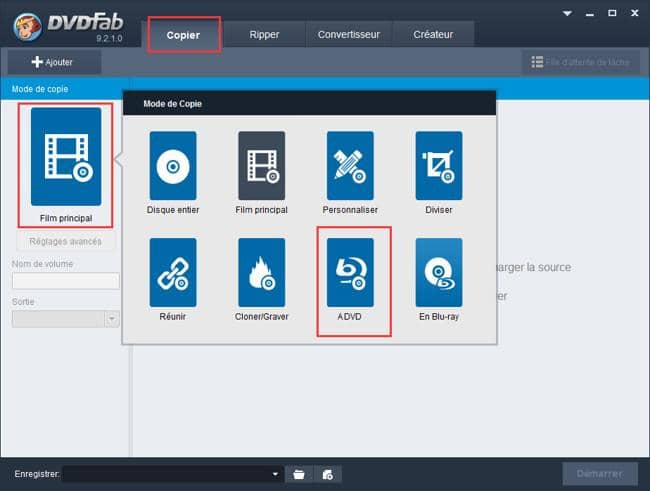Click the Réglages avancés button
Image resolution: width=650 pixels, height=491 pixels.
[65, 241]
